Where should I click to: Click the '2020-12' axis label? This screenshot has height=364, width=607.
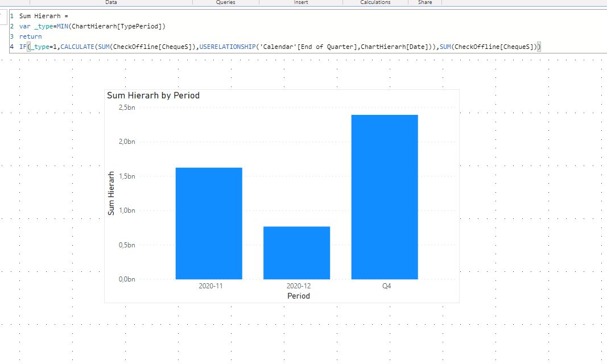pyautogui.click(x=299, y=286)
